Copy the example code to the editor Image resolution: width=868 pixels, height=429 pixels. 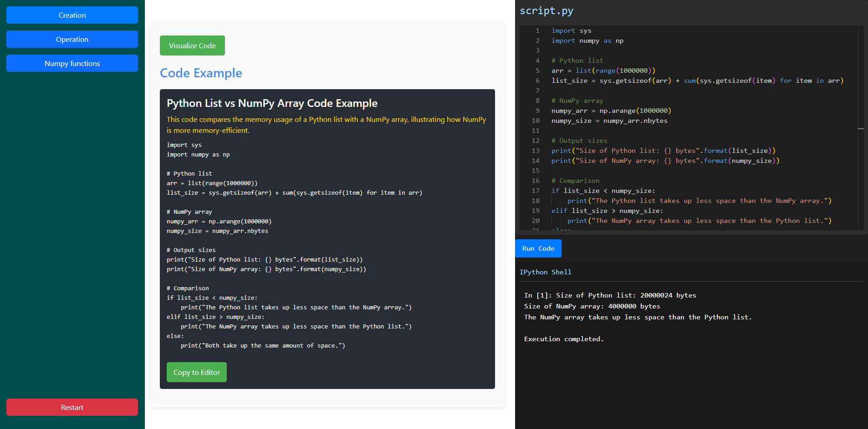[196, 372]
